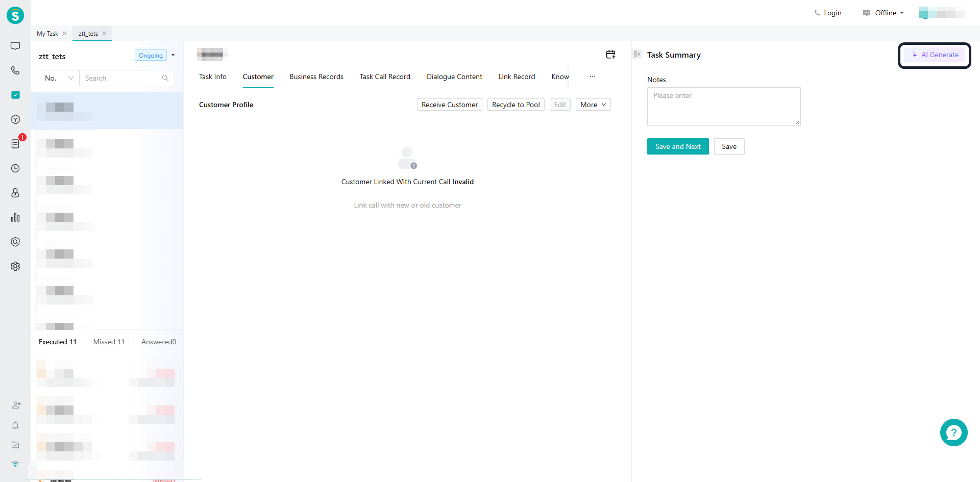Collapse the Task Summary panel icon
Viewport: 980px width, 482px height.
coord(636,54)
